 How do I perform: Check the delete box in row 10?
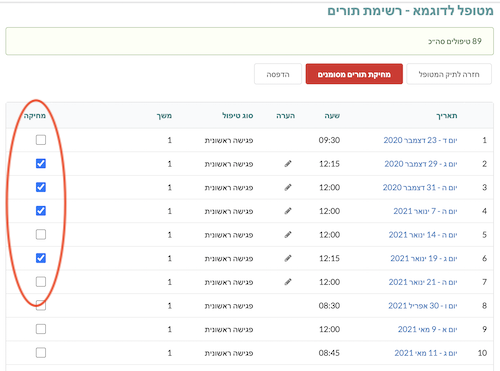tap(41, 353)
